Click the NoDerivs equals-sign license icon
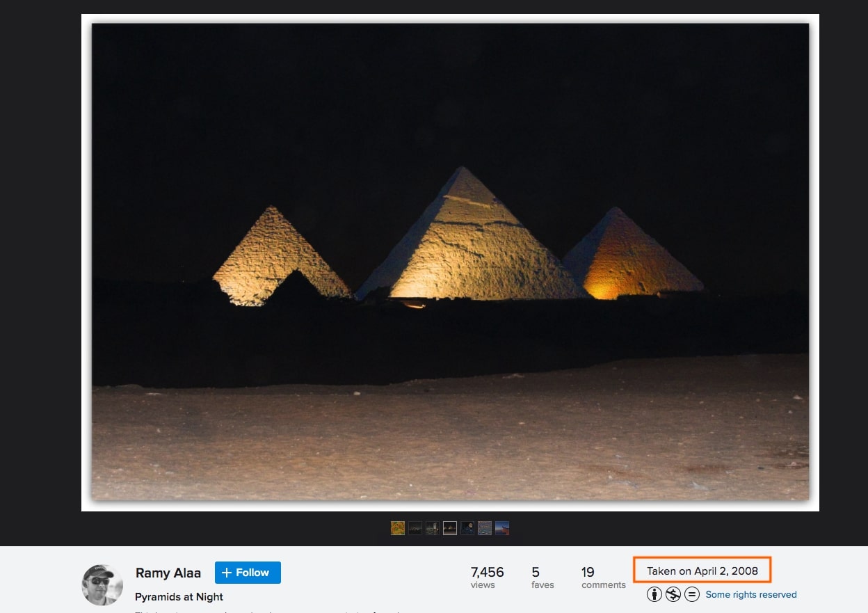 [691, 594]
